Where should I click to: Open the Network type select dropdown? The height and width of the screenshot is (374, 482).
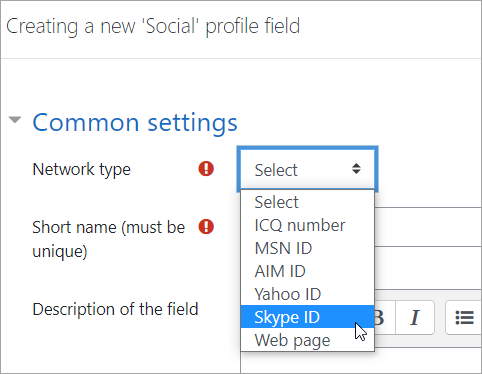(307, 169)
